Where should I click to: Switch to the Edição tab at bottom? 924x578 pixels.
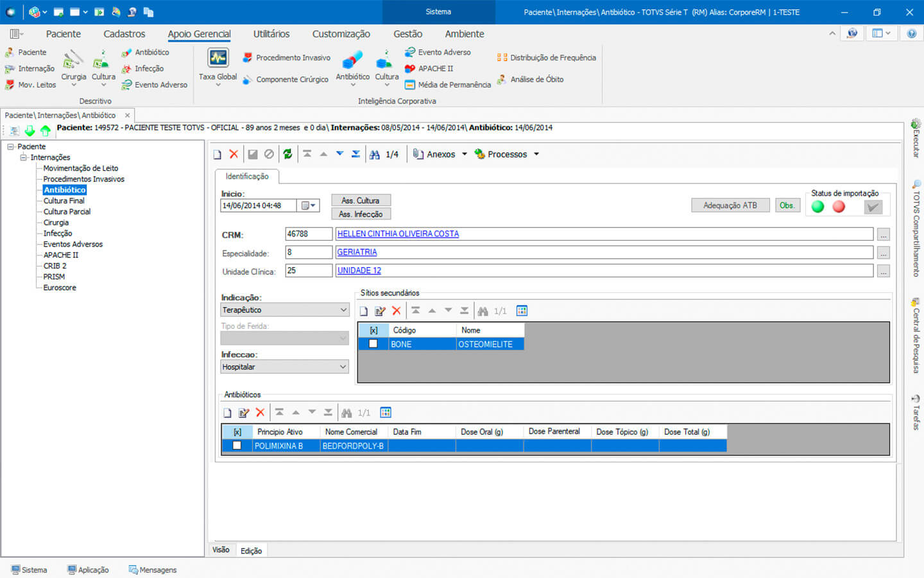point(251,551)
